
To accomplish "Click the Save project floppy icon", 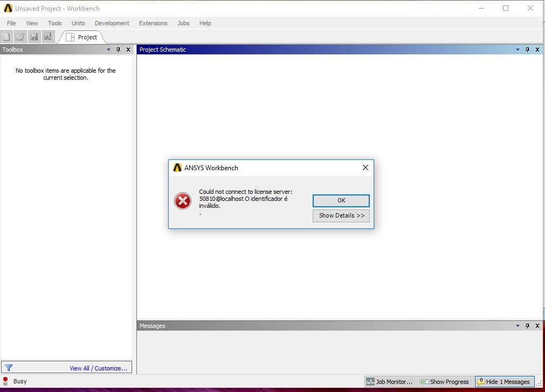I will 34,37.
